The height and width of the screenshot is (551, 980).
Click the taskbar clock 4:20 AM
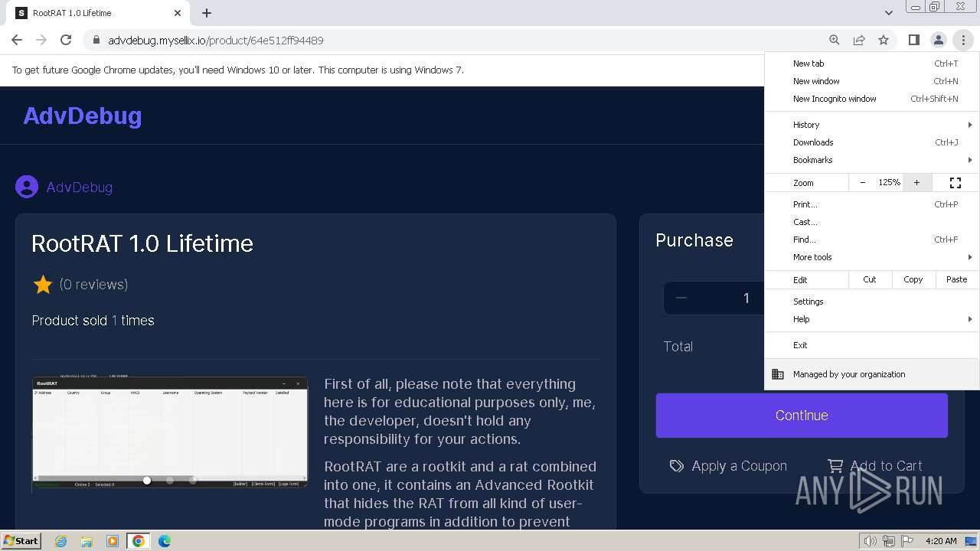941,541
